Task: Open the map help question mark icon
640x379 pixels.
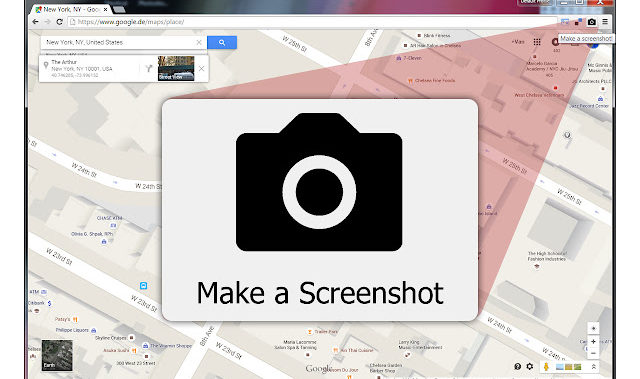Action: [x=518, y=366]
